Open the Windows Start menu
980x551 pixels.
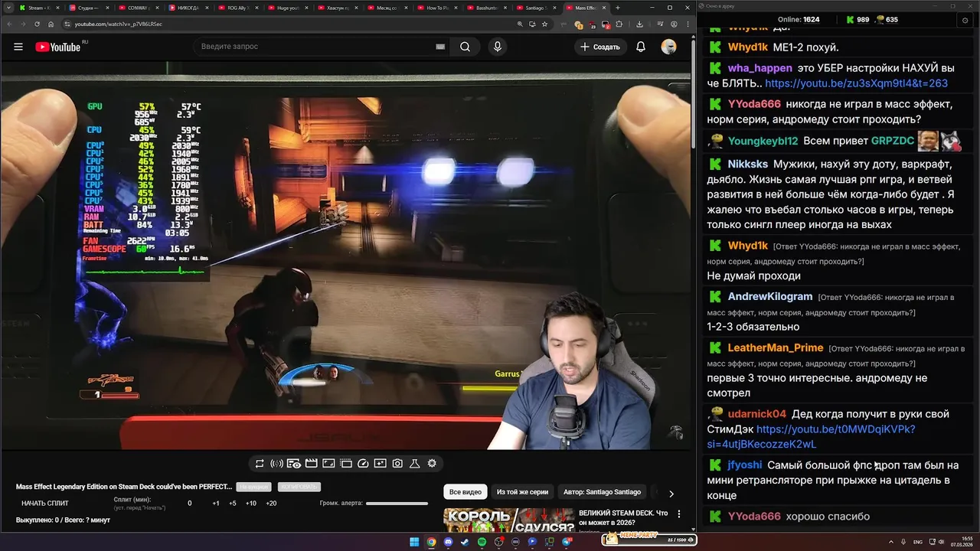(x=414, y=542)
